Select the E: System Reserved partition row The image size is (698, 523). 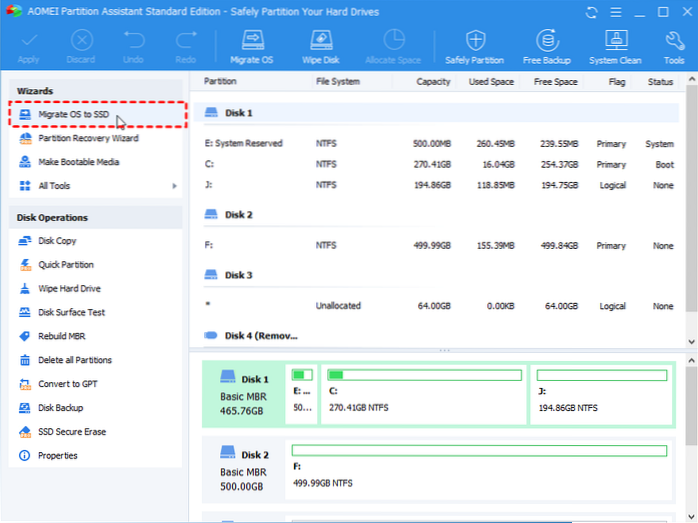438,143
